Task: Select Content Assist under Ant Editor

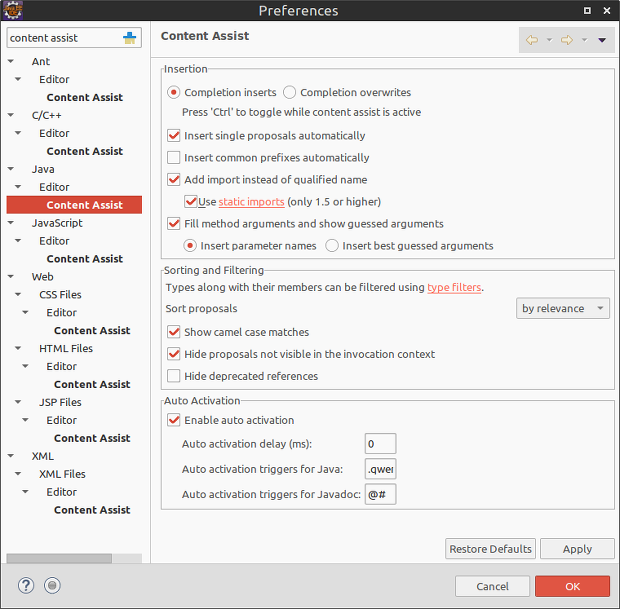Action: coord(85,97)
